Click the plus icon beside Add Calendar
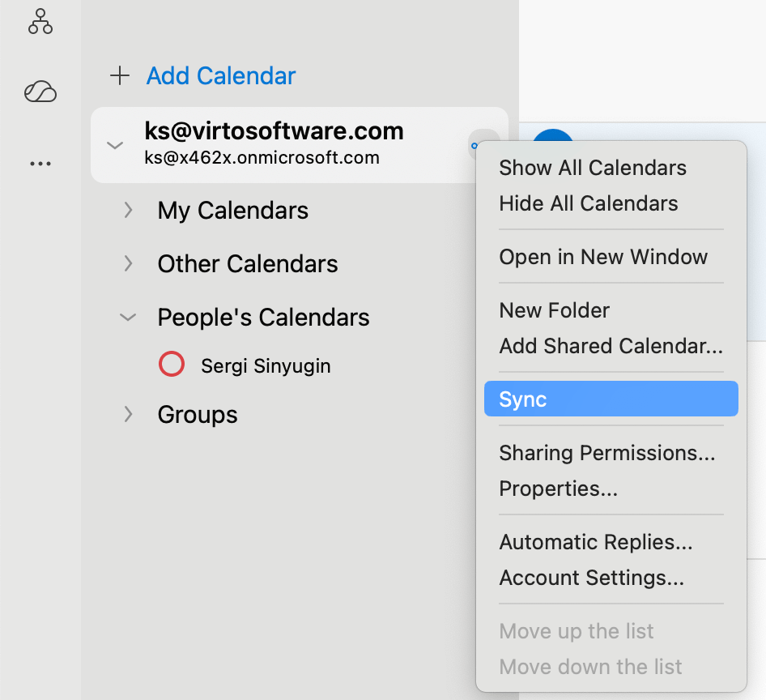The height and width of the screenshot is (700, 766). click(x=120, y=76)
